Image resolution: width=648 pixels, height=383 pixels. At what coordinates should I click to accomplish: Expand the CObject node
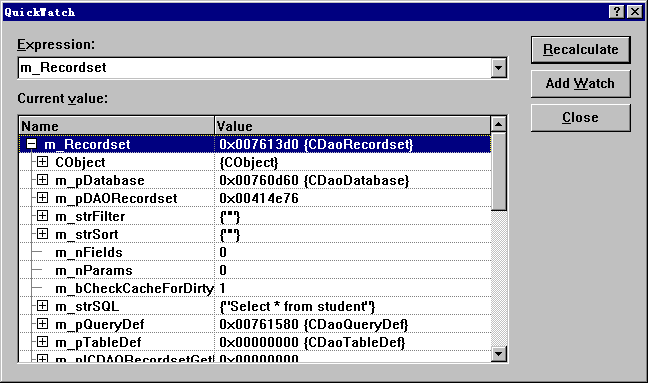(42, 162)
